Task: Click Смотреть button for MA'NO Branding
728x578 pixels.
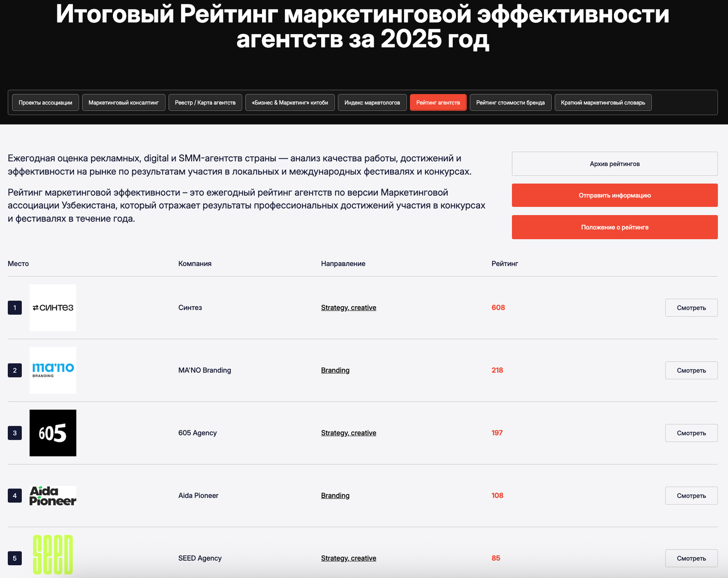Action: pos(691,370)
